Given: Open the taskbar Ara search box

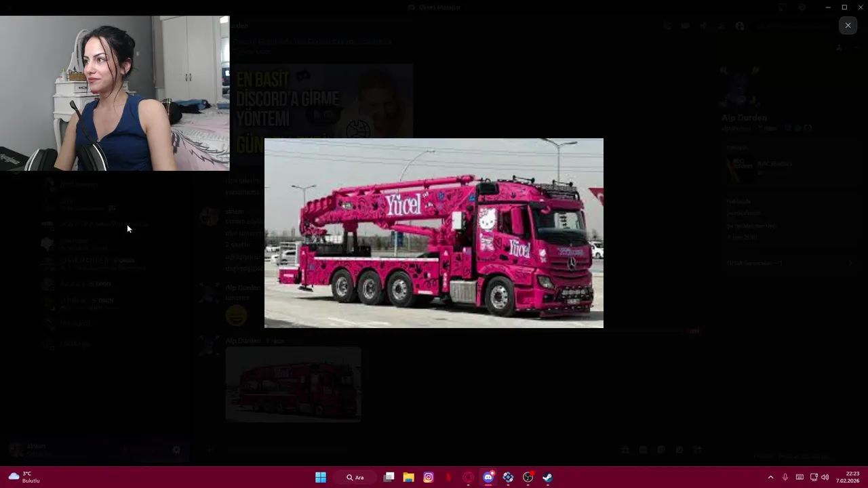Looking at the screenshot, I should point(355,477).
